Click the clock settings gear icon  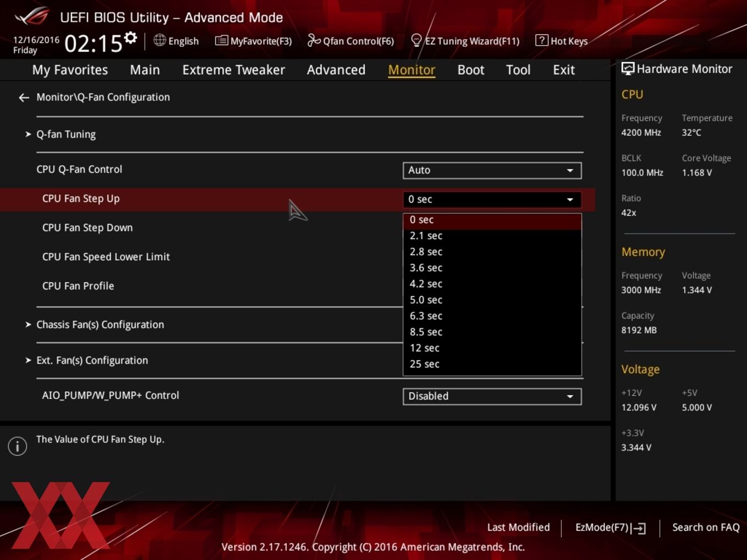130,37
